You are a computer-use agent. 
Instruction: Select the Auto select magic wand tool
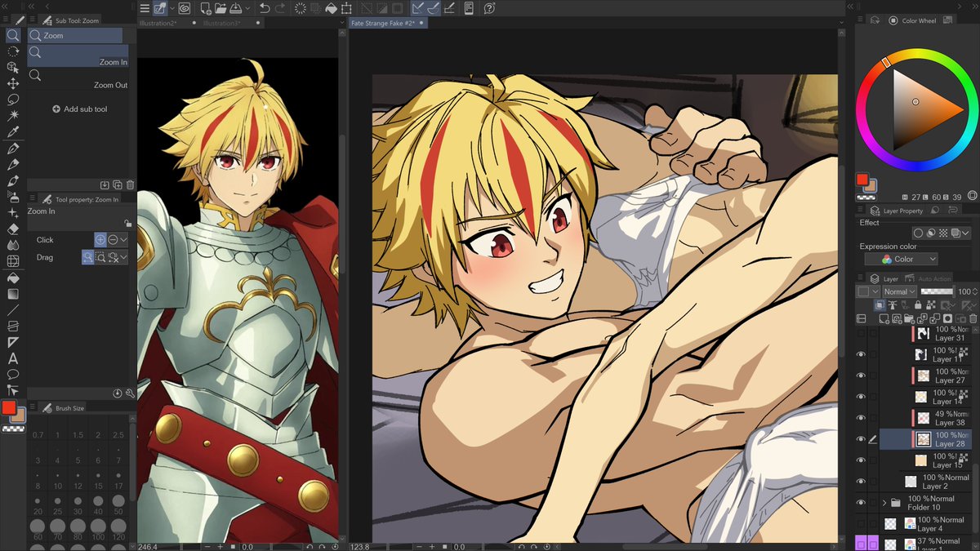[13, 115]
